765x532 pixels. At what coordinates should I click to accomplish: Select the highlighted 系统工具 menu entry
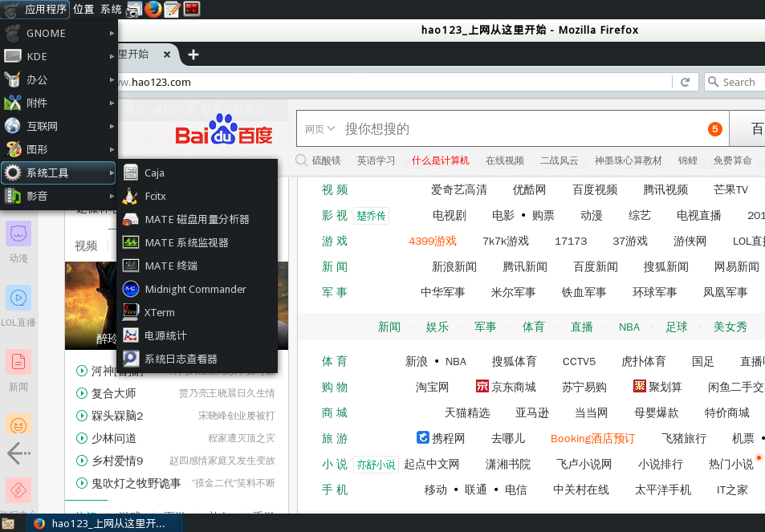click(x=59, y=173)
